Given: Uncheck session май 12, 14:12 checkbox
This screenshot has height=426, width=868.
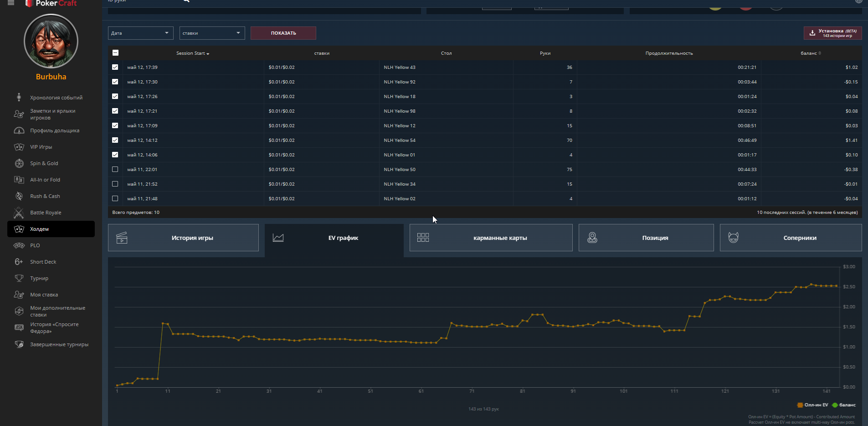Looking at the screenshot, I should point(115,140).
